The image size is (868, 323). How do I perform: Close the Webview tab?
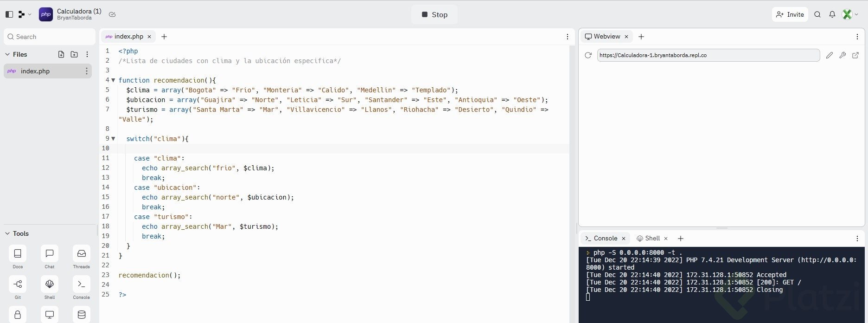626,36
